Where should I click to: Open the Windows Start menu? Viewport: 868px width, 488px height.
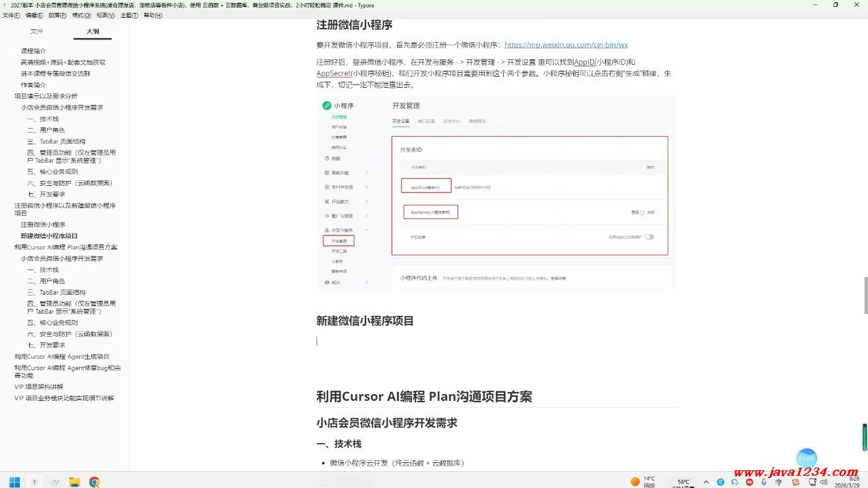14,482
